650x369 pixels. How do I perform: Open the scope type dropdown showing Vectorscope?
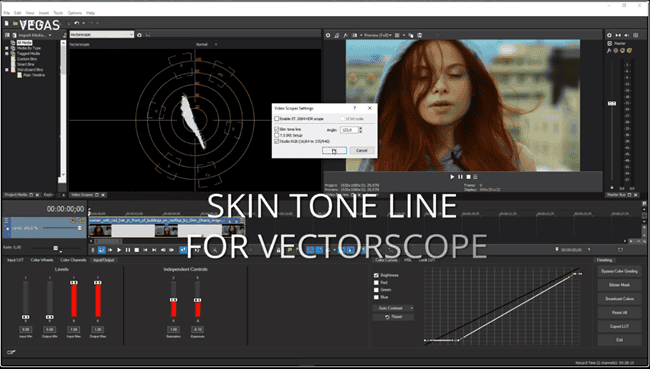[102, 35]
